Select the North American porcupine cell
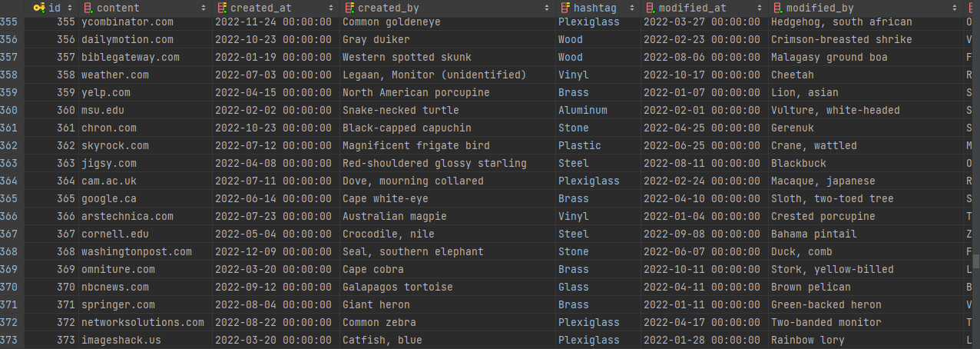The height and width of the screenshot is (349, 980). point(447,92)
